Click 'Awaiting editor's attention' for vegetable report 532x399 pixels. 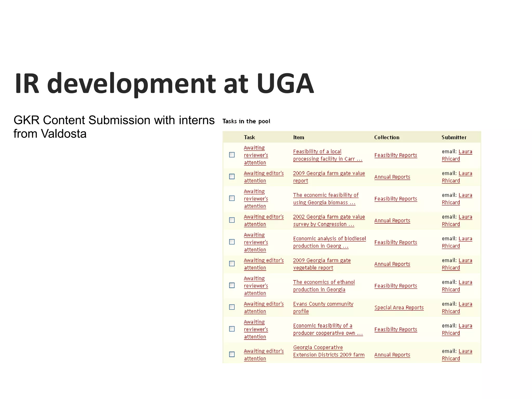(264, 264)
